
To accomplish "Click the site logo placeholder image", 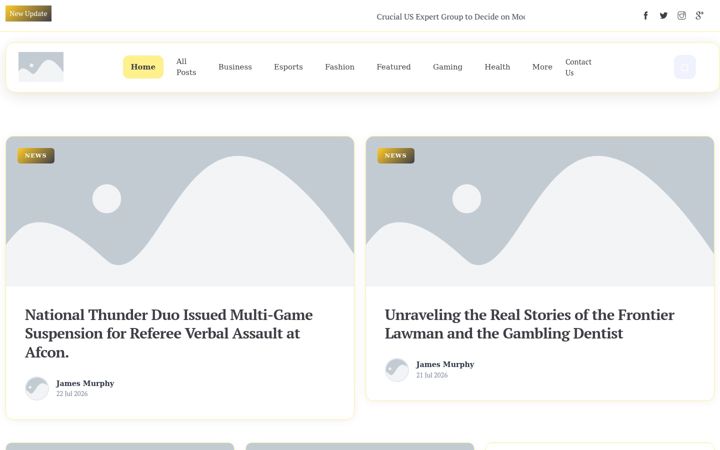I will click(x=41, y=67).
